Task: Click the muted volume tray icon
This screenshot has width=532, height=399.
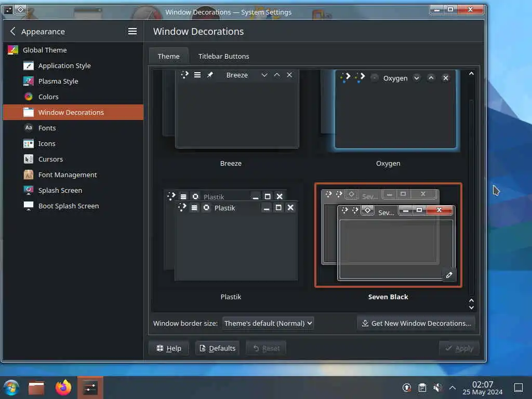Action: pos(437,387)
